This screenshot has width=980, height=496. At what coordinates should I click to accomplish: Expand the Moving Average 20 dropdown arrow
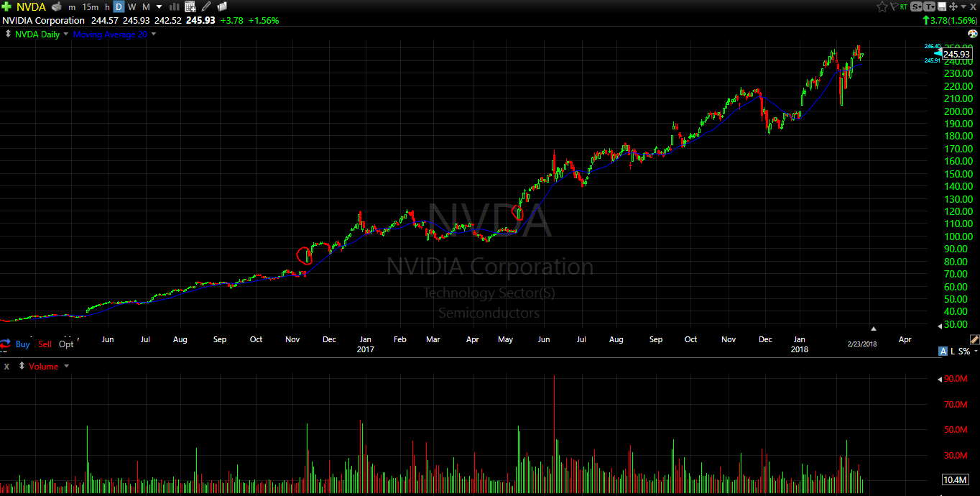[x=153, y=35]
